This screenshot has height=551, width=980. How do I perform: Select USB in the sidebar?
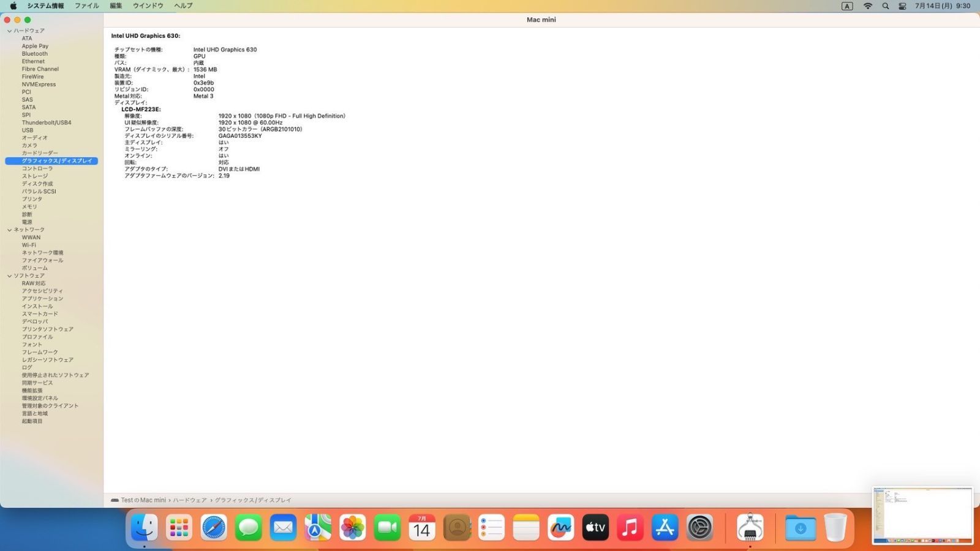(28, 130)
